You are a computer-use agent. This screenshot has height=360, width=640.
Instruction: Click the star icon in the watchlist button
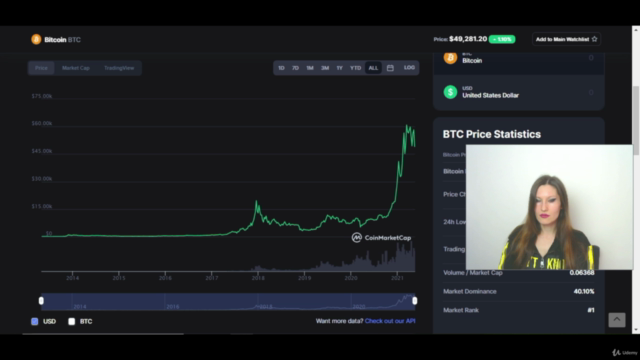tap(594, 39)
